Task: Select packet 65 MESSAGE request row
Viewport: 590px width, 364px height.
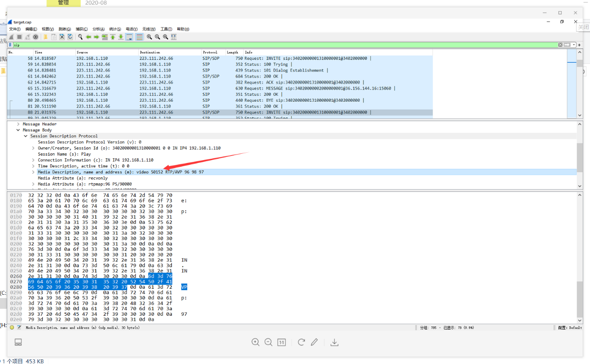Action: point(220,88)
